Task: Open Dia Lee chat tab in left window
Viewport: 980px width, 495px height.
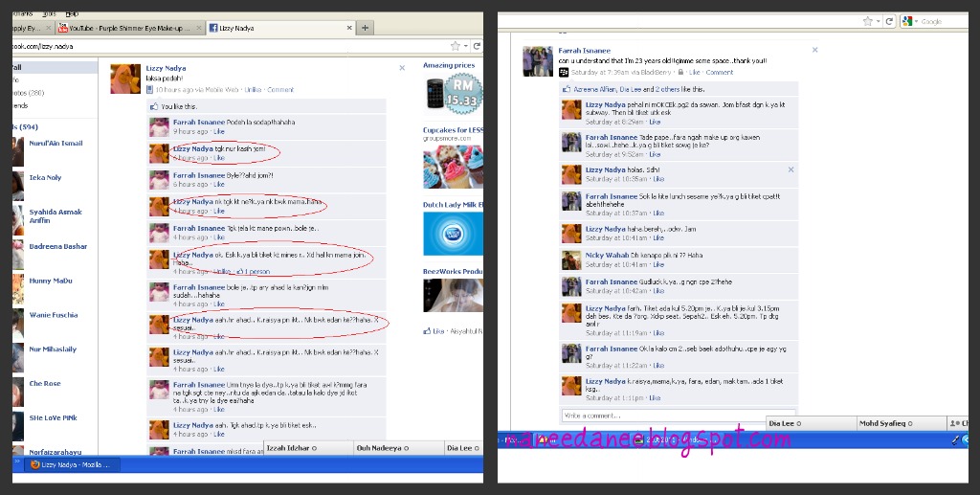Action: [x=464, y=448]
